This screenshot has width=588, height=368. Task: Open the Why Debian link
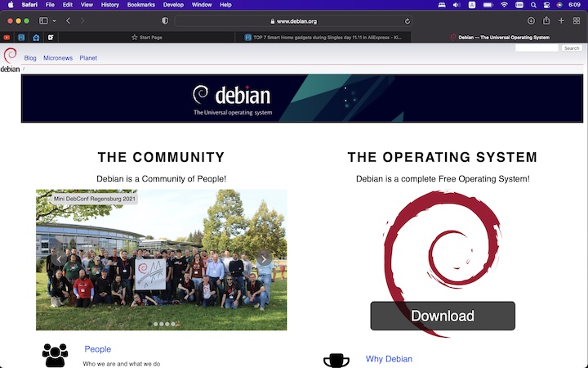[389, 359]
